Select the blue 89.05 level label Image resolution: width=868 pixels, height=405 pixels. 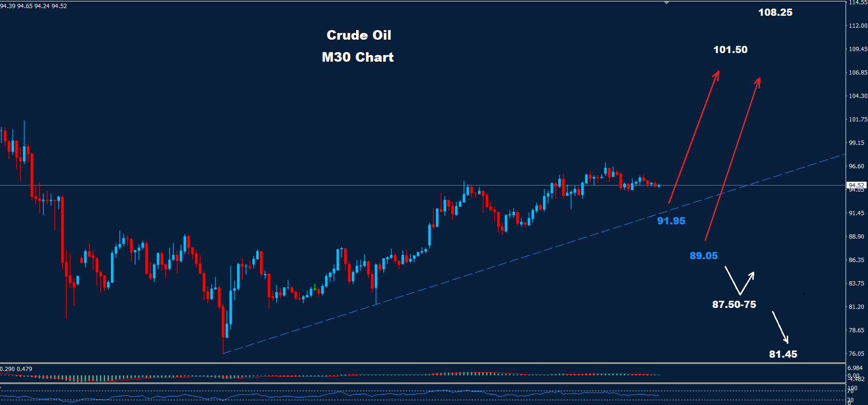pyautogui.click(x=704, y=256)
